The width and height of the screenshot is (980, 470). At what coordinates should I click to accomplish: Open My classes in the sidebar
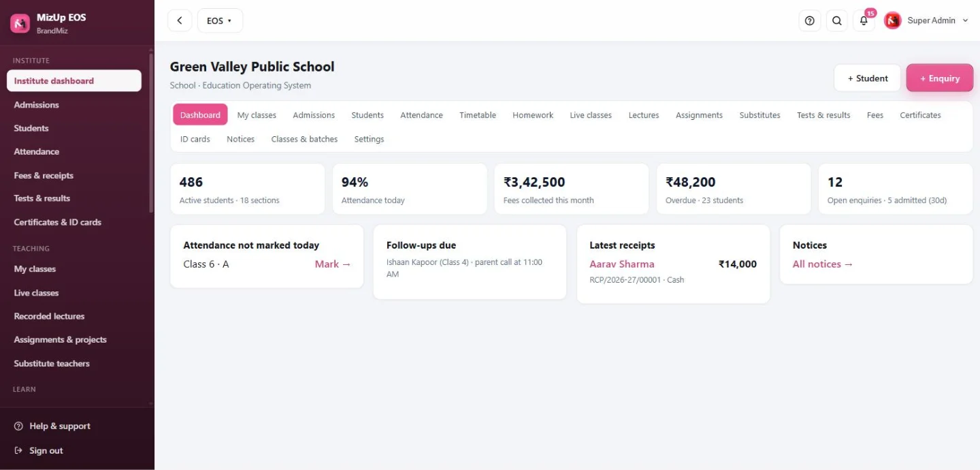point(74,269)
